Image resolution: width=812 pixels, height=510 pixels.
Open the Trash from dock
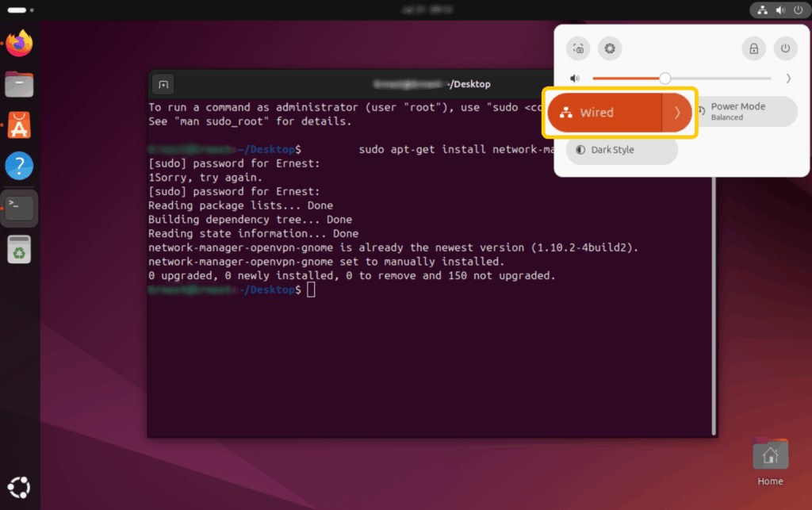pyautogui.click(x=19, y=249)
